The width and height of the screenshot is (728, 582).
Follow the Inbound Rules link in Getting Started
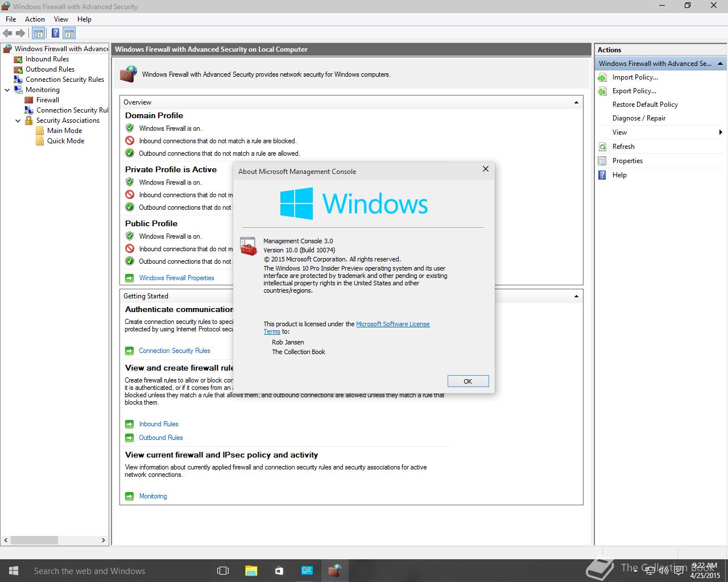pyautogui.click(x=159, y=424)
